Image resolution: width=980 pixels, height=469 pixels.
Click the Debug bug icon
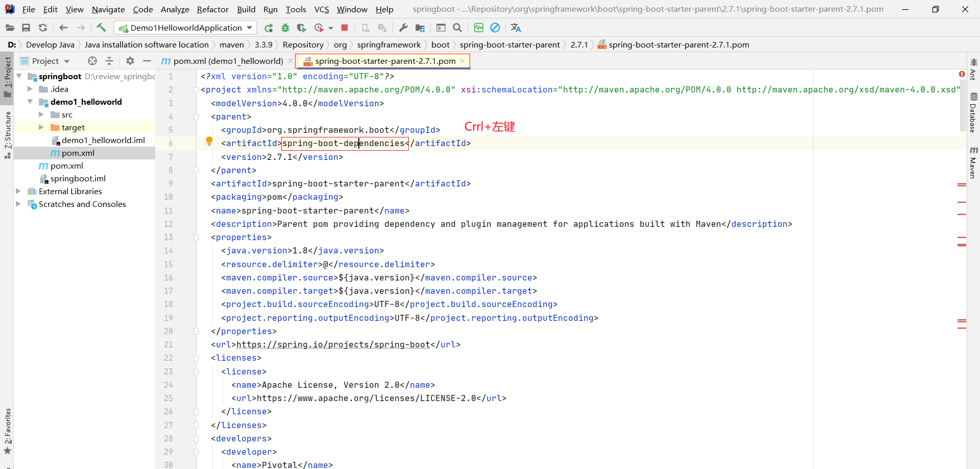(x=285, y=28)
